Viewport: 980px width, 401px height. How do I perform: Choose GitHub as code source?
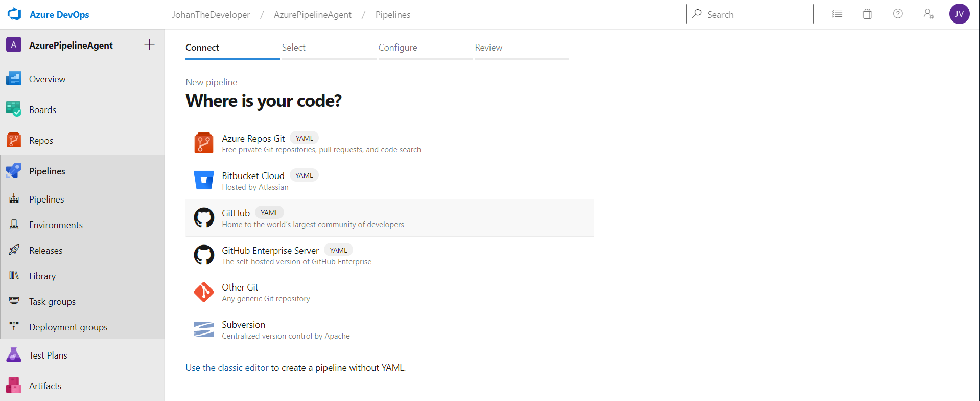click(x=390, y=218)
